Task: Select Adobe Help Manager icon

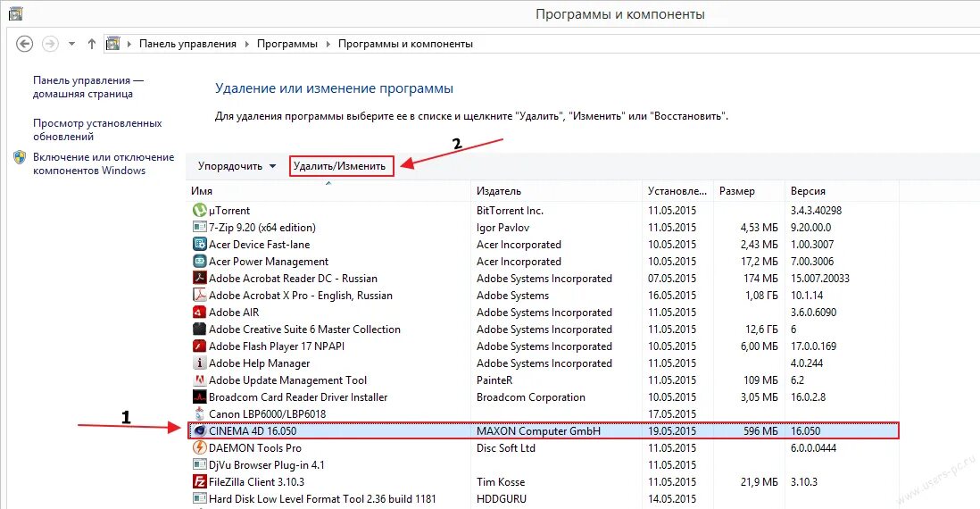Action: (199, 363)
